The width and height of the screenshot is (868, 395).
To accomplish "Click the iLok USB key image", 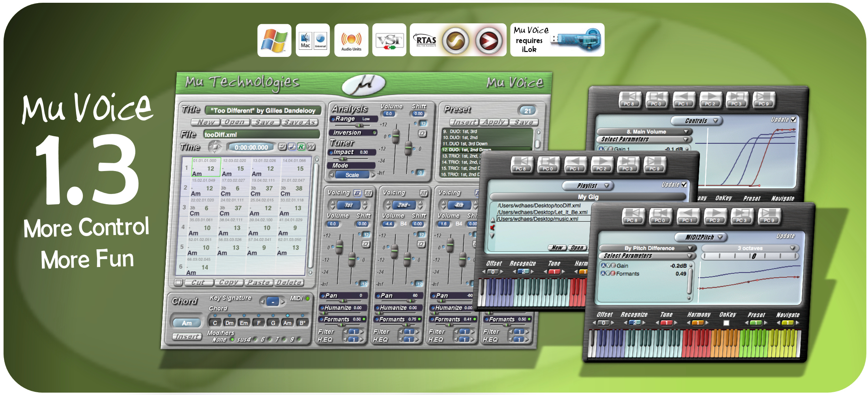I will [x=576, y=40].
